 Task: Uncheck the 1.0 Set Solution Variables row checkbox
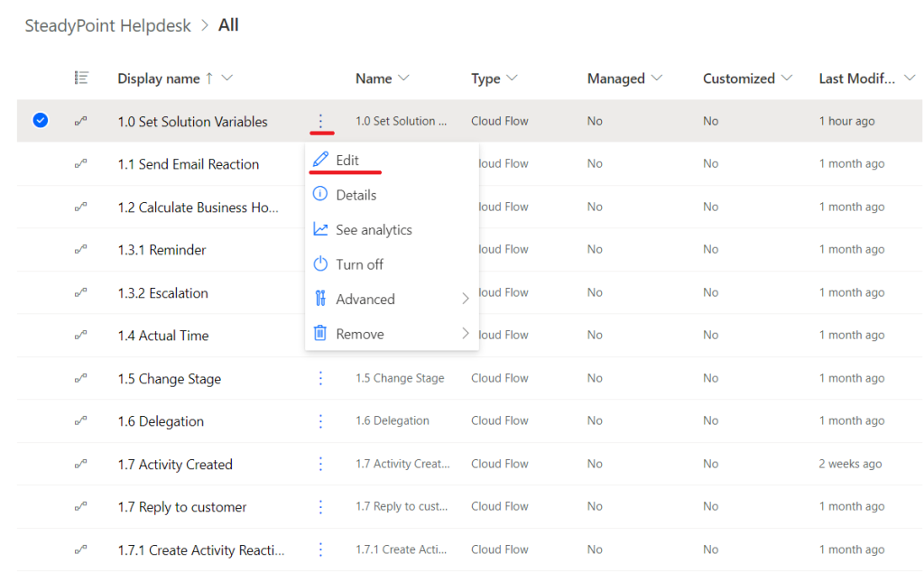coord(40,119)
